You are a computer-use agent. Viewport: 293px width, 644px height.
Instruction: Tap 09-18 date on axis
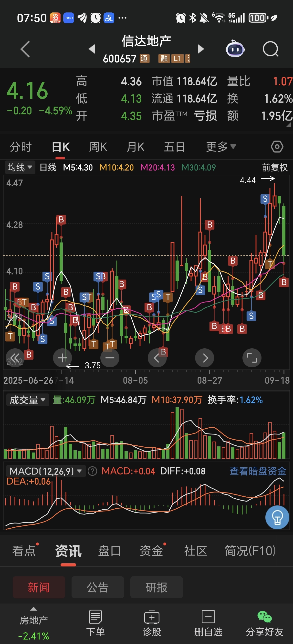coord(277,381)
